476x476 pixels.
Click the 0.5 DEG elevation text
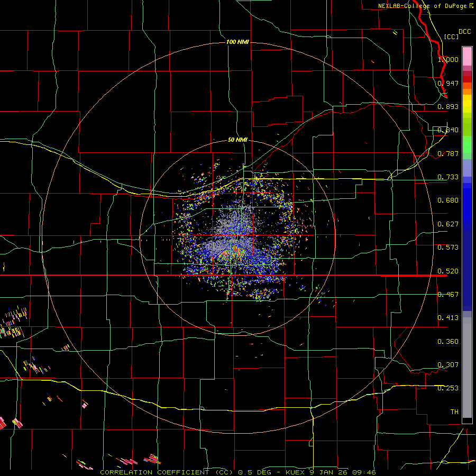point(254,472)
